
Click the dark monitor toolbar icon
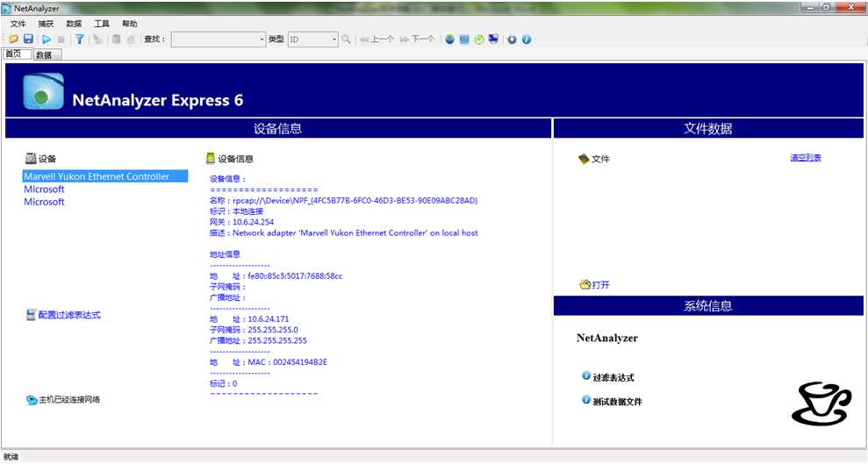[493, 39]
